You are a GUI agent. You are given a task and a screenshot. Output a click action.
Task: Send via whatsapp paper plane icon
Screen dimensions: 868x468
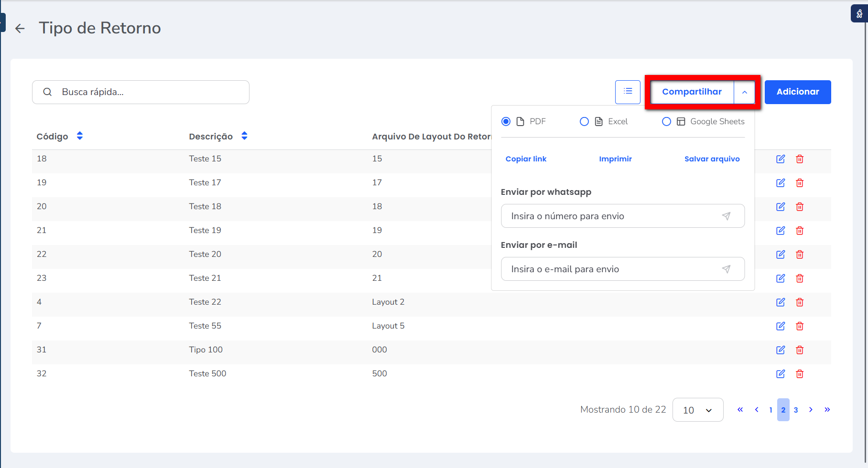(726, 216)
